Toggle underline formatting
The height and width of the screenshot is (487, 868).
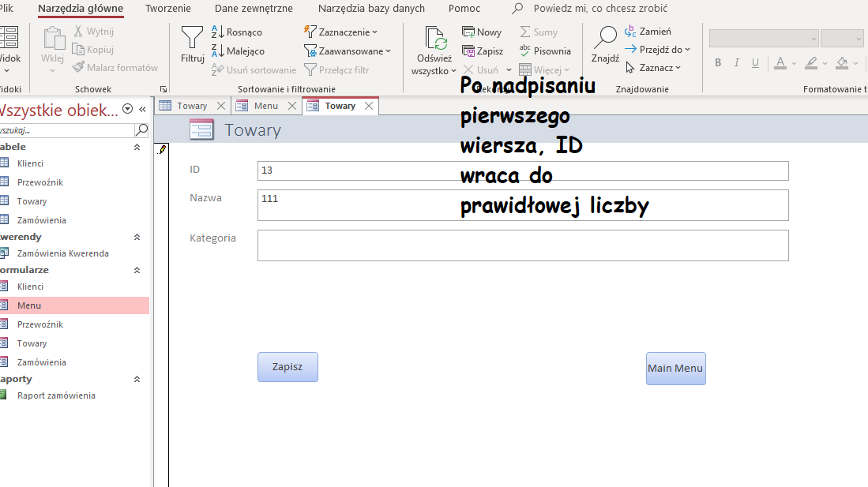coord(755,62)
